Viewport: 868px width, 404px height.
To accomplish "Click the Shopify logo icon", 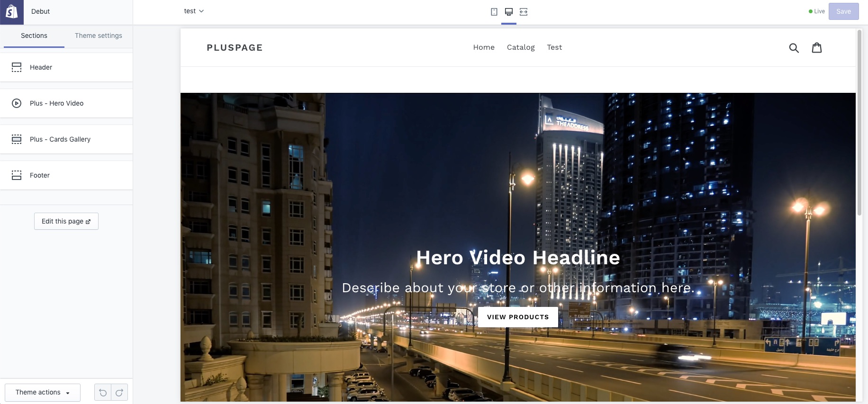I will (11, 12).
